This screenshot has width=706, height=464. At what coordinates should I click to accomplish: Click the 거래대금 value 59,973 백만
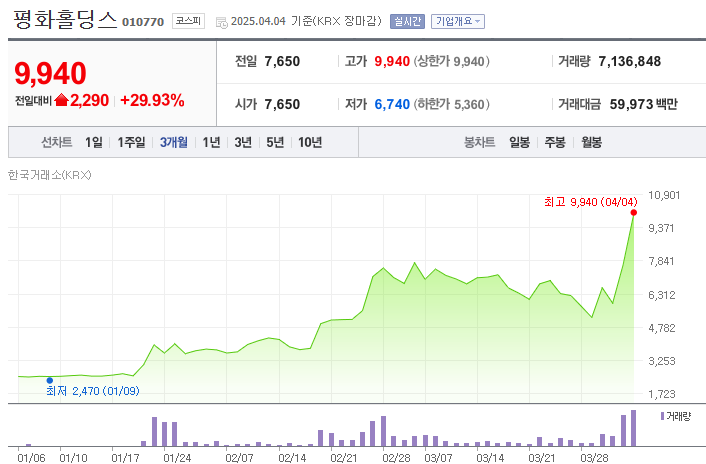pos(643,104)
